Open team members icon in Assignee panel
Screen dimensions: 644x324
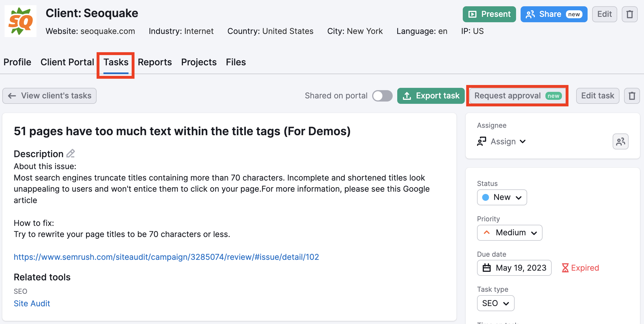(620, 141)
